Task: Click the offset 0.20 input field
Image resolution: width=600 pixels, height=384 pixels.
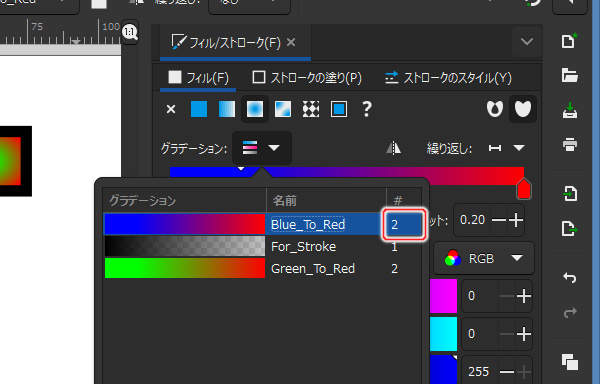Action: (x=473, y=220)
